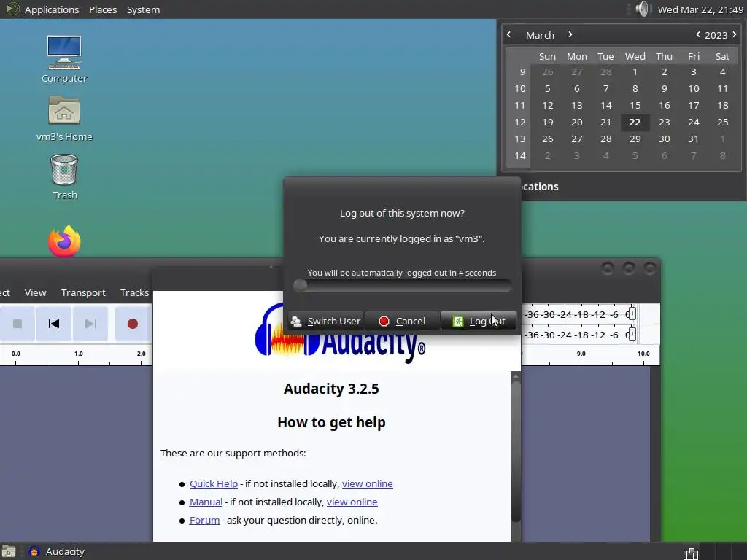
Task: Click the 10.0 mark on Audacity timeline
Action: tap(643, 354)
